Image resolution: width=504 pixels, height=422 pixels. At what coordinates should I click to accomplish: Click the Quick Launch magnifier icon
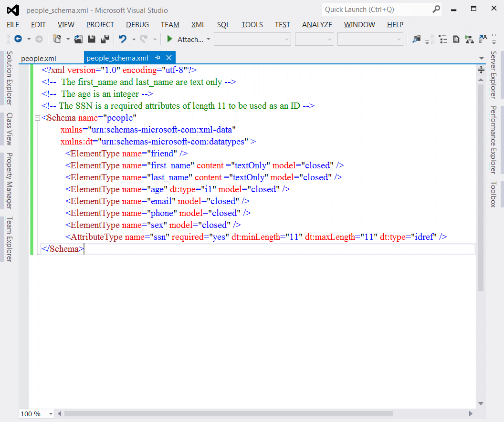pos(436,10)
